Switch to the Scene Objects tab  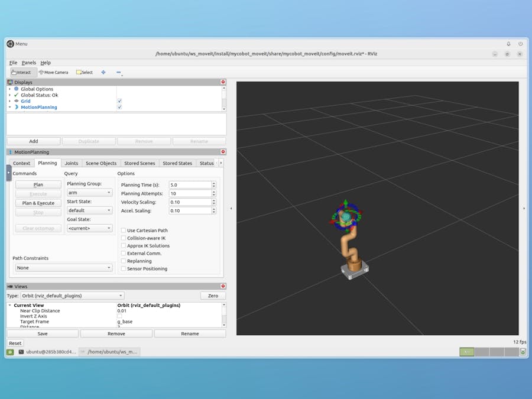click(x=101, y=163)
